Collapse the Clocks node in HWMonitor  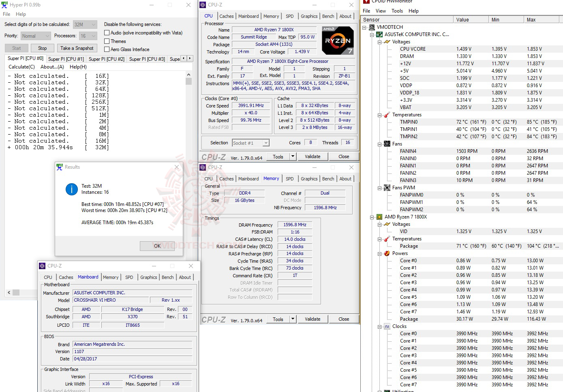pos(379,326)
